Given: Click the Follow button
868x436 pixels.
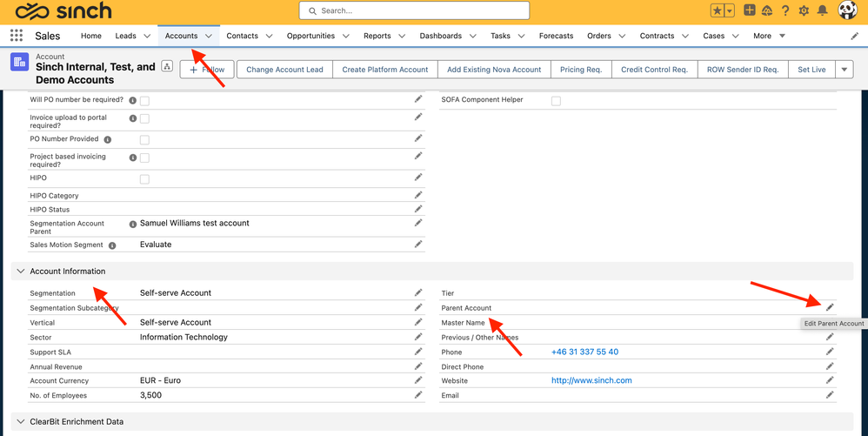Looking at the screenshot, I should 208,70.
